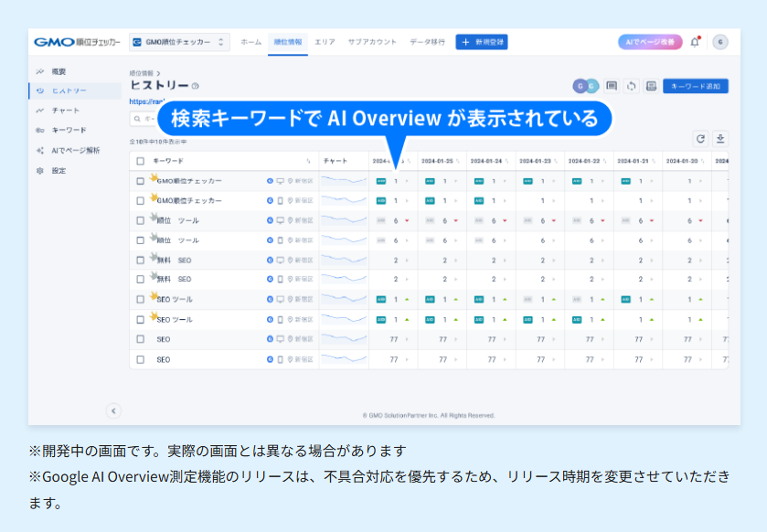
Task: Click the download icon above the date columns
Action: 719,138
